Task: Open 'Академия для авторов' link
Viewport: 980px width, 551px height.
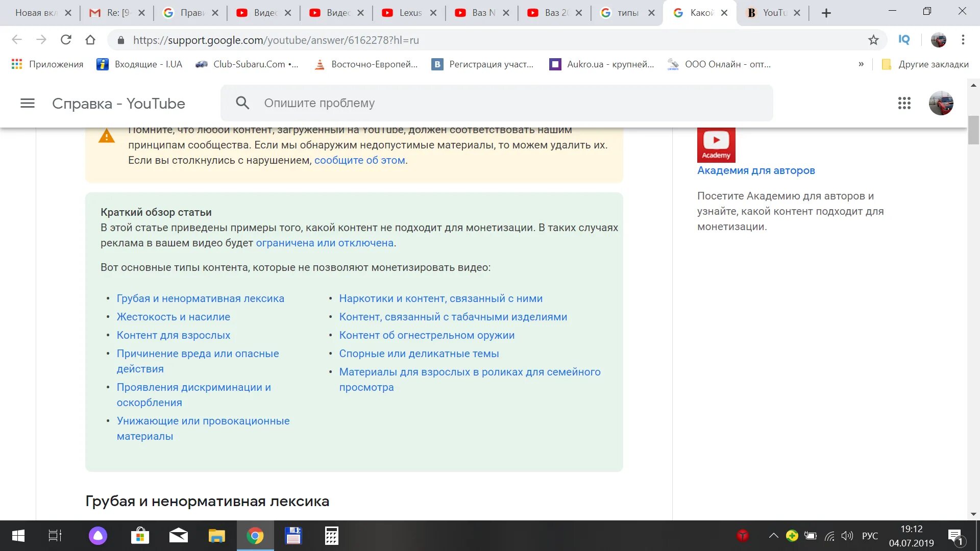Action: pos(756,170)
